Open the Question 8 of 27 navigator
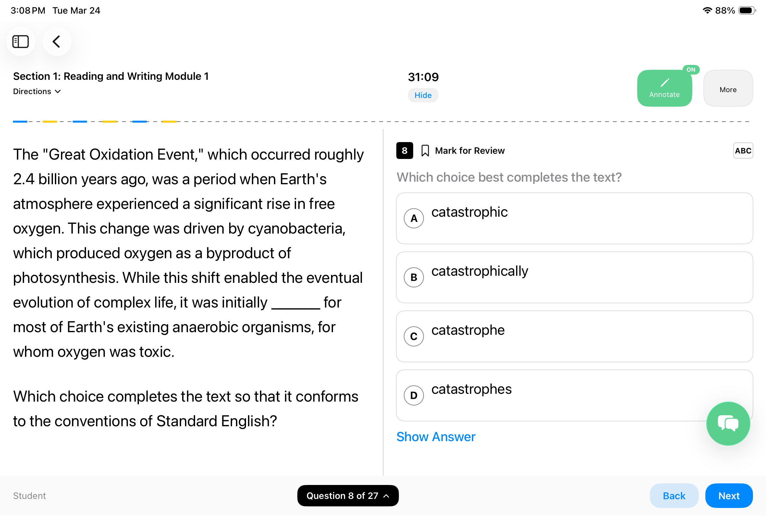766x532 pixels. (348, 496)
